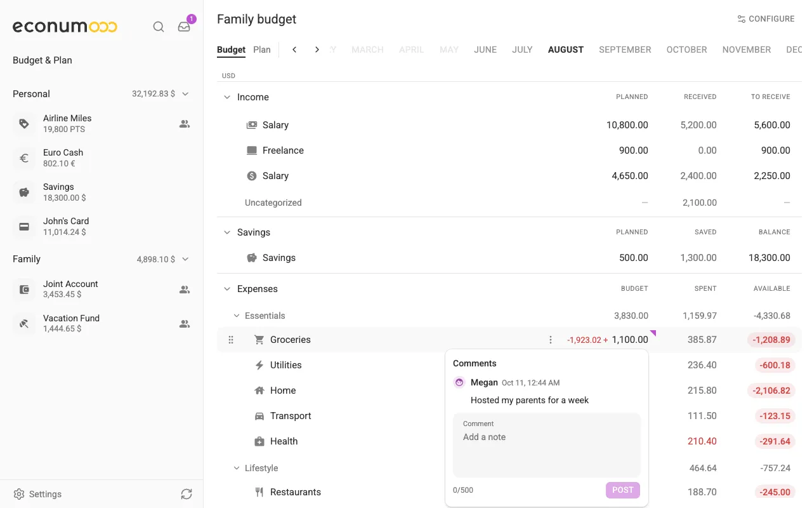This screenshot has height=508, width=812.
Task: Click Megan's avatar in comments
Action: point(459,382)
